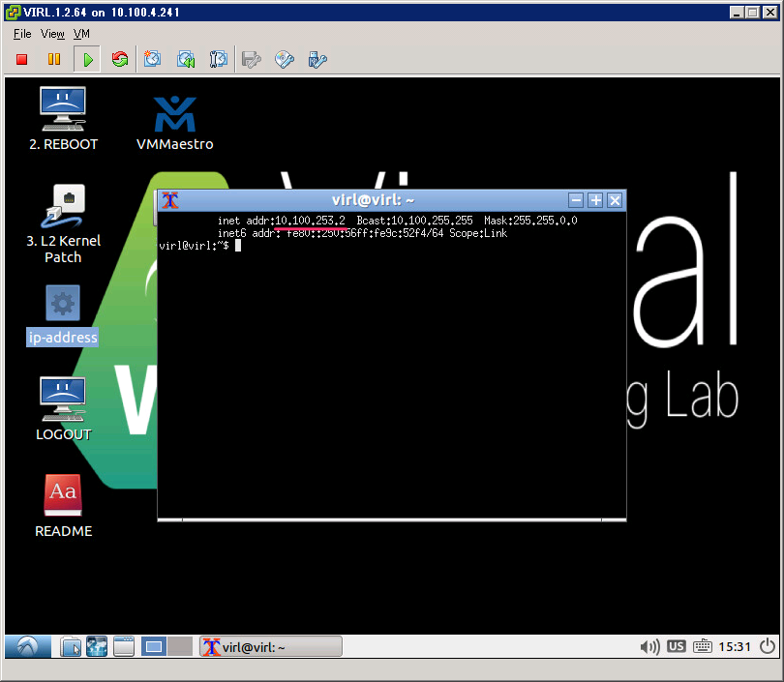Close the virl@virl terminal window
Viewport: 784px width, 682px height.
615,200
